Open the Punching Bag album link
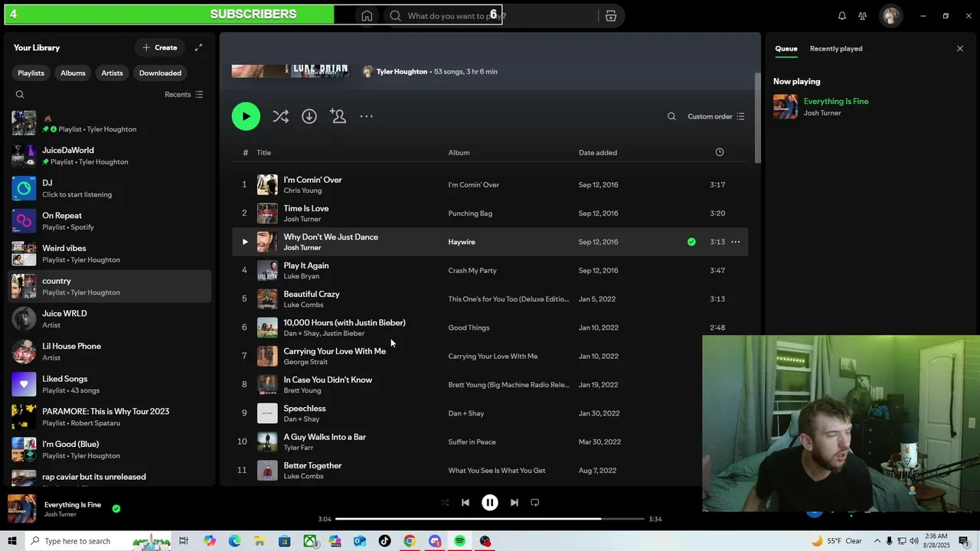The image size is (980, 551). click(x=470, y=214)
